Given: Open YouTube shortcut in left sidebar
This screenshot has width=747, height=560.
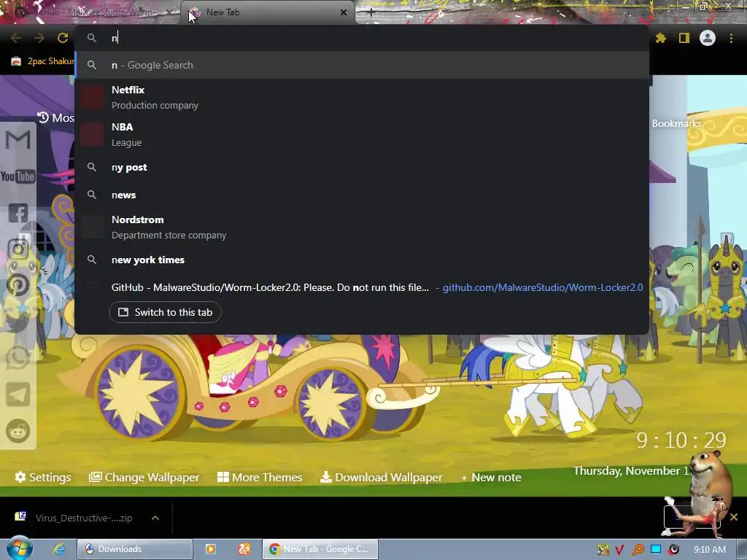Looking at the screenshot, I should [18, 176].
